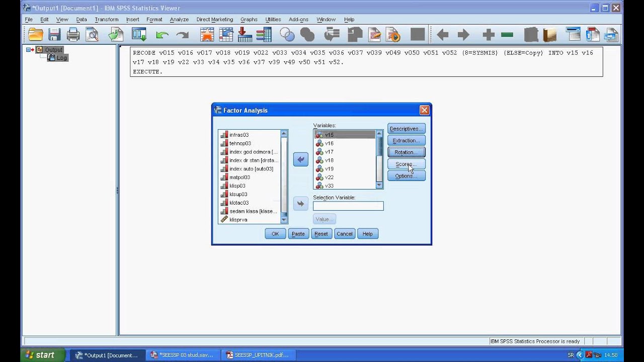Click the Descriptives... button in Factor Analysis

tap(406, 129)
